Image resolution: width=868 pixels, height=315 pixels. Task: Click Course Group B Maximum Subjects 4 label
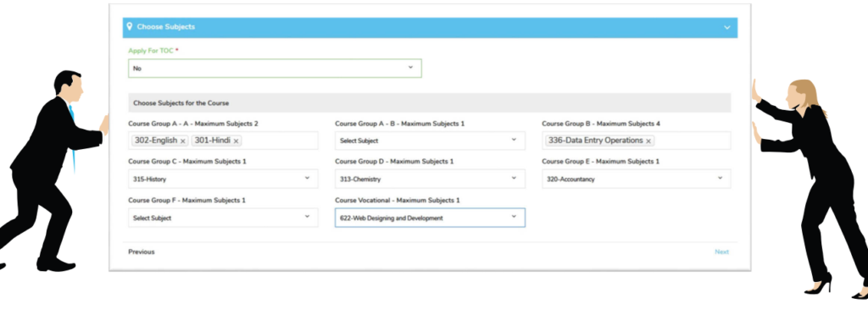coord(601,124)
